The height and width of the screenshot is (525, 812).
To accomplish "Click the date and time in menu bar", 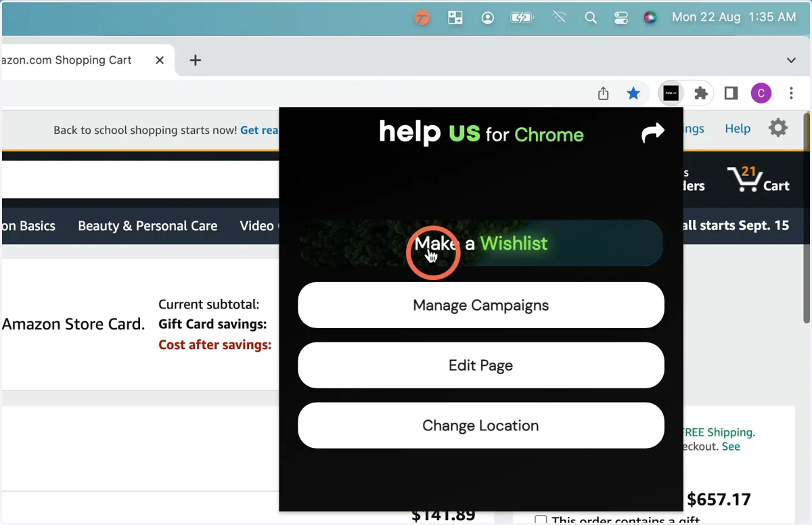I will [734, 18].
